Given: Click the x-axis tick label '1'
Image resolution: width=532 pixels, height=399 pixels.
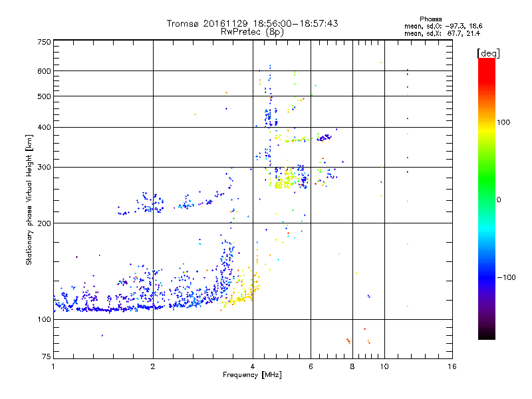Looking at the screenshot, I should [53, 366].
